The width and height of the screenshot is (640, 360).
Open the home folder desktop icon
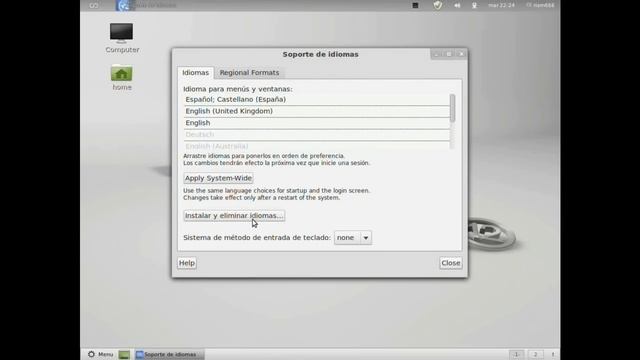tap(122, 78)
